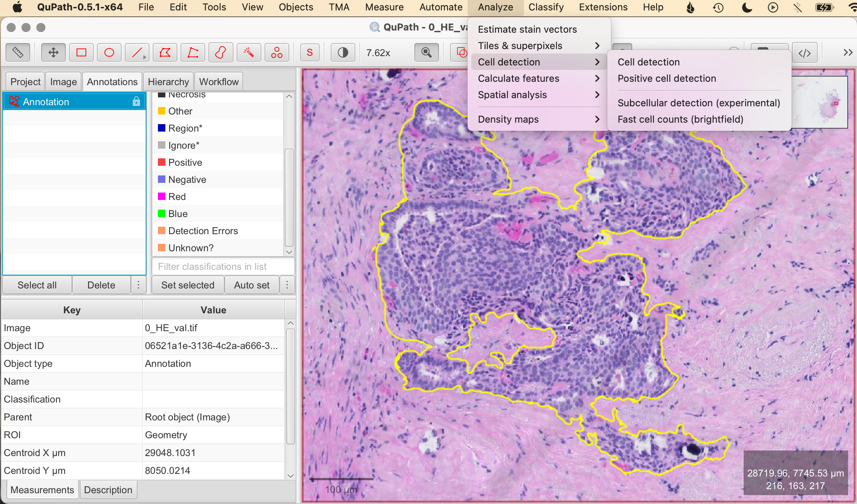The image size is (857, 504).
Task: Open the Brightness/contrast dialog
Action: coord(342,52)
